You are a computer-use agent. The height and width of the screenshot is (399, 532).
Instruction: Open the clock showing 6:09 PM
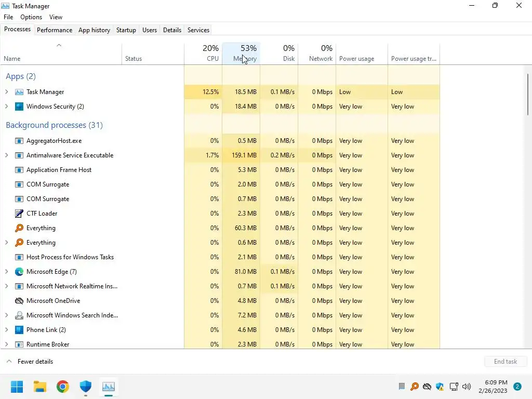(x=493, y=387)
